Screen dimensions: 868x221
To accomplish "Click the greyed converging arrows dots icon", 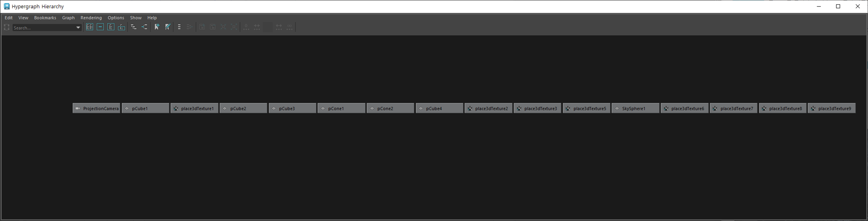I will [257, 27].
